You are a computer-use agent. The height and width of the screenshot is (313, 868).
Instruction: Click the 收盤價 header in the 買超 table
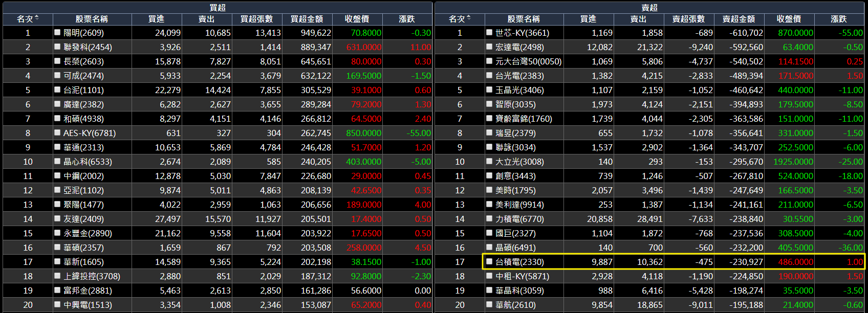(357, 19)
